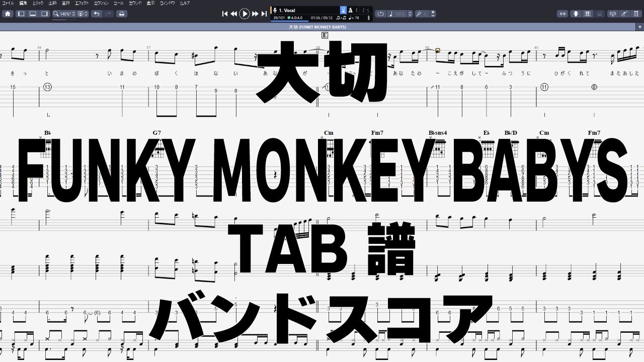Open the ヘルプ (Help) menu
The height and width of the screenshot is (362, 644).
185,3
